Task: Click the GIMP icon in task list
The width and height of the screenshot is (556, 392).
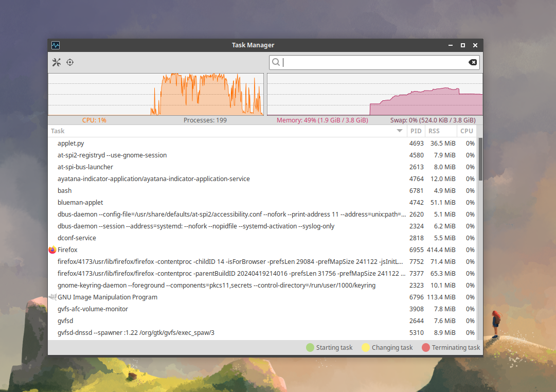Action: [52, 297]
